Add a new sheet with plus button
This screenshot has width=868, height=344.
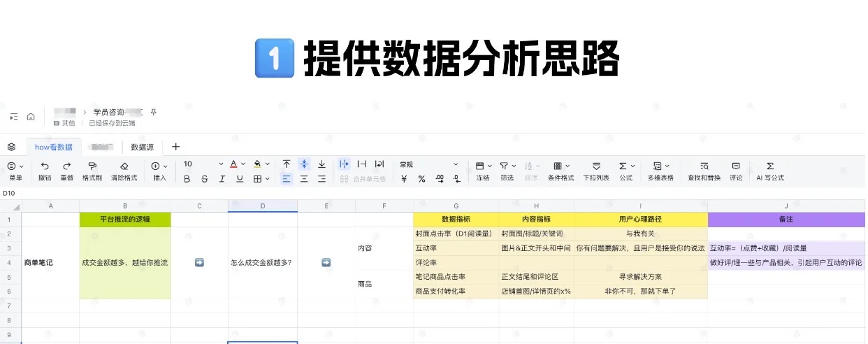coord(175,147)
